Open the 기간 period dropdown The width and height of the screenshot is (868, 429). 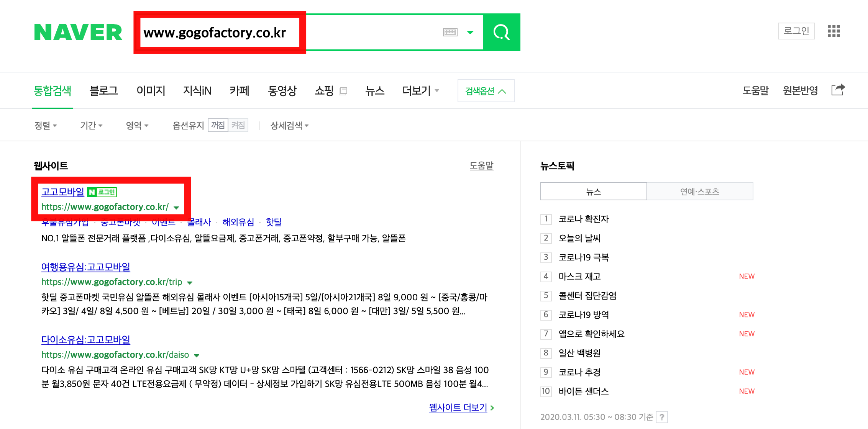click(x=91, y=126)
